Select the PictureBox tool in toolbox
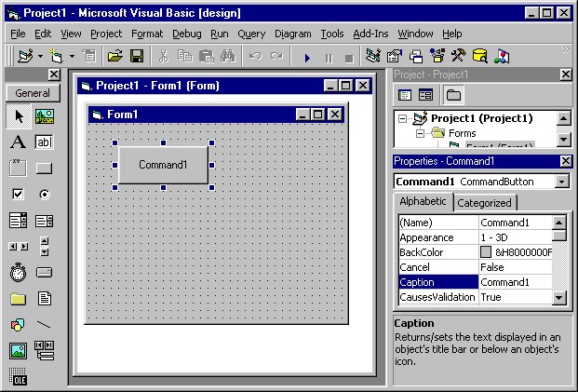 coord(45,116)
